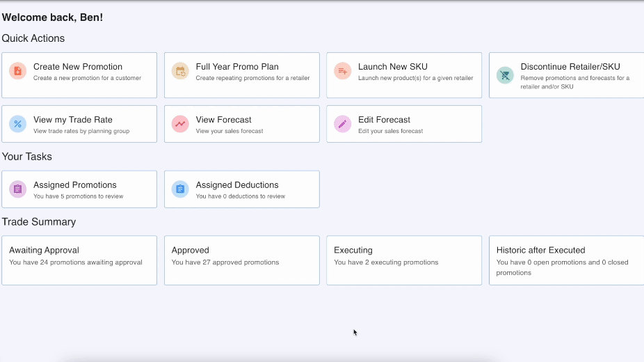Image resolution: width=644 pixels, height=362 pixels.
Task: Click the 'Welcome back, Ben!' heading
Action: (52, 17)
